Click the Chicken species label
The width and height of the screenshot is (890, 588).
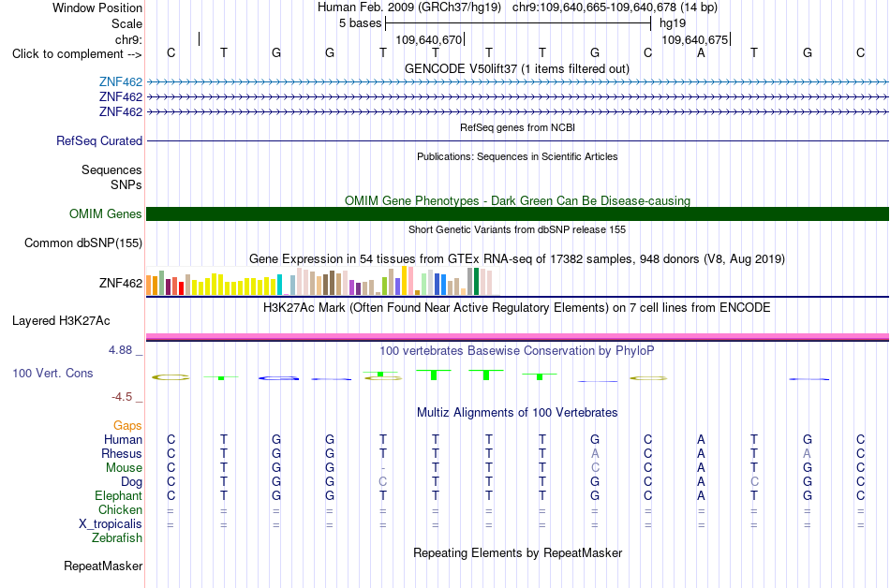click(120, 510)
